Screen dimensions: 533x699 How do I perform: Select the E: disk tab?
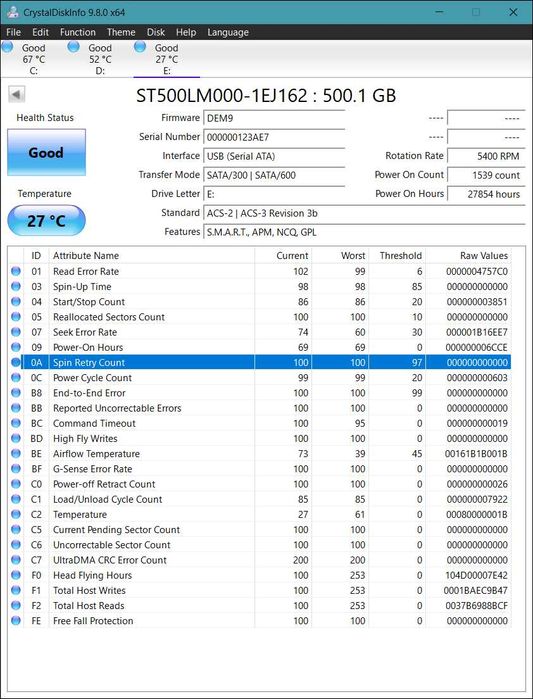pyautogui.click(x=166, y=59)
